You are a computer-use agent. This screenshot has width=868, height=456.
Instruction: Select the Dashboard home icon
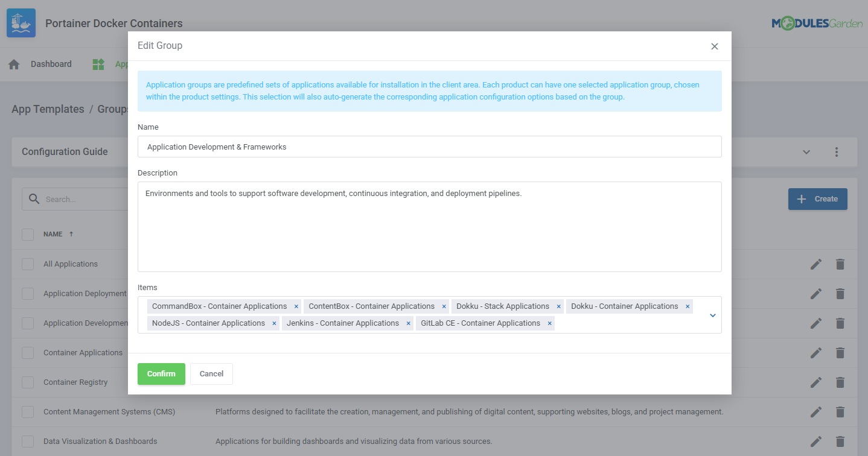pyautogui.click(x=13, y=63)
